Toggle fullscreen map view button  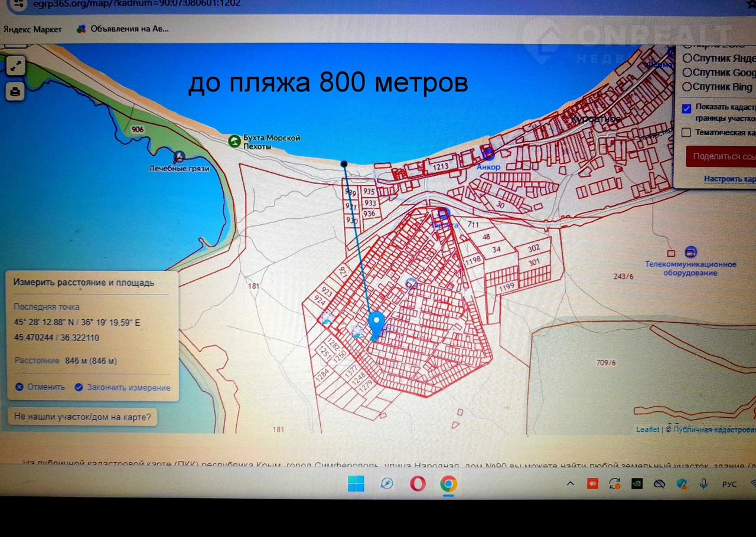[15, 66]
